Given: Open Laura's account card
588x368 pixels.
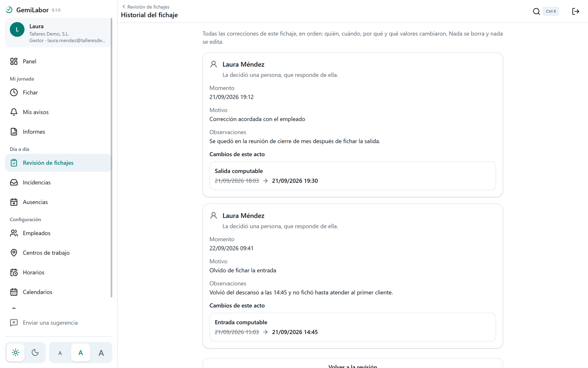Looking at the screenshot, I should [58, 33].
